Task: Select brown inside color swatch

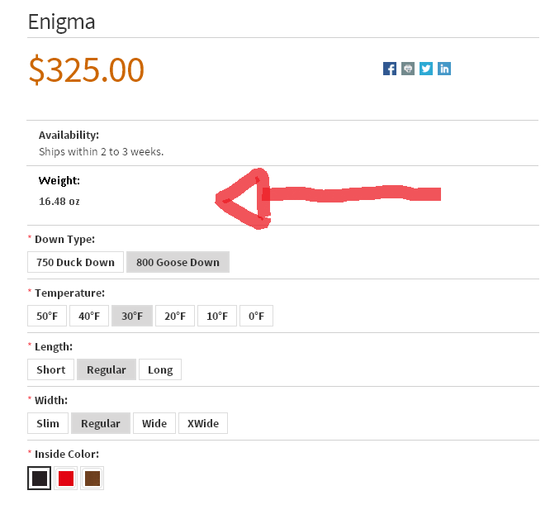Action: (92, 478)
